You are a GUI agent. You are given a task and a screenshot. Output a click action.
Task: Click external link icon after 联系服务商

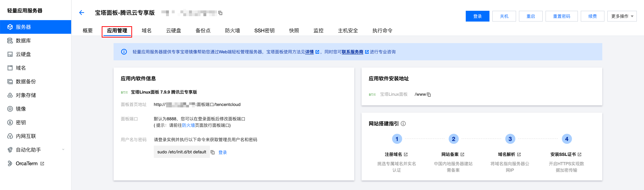click(x=367, y=52)
